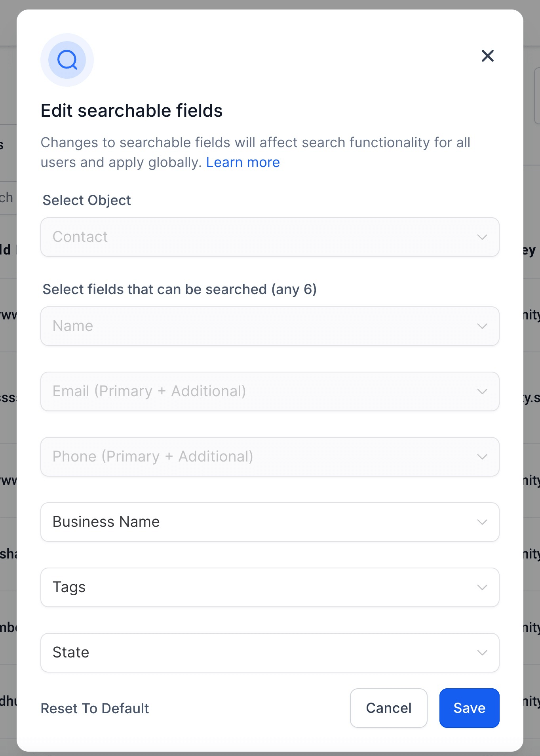Open the Learn more link
540x756 pixels.
pyautogui.click(x=243, y=162)
